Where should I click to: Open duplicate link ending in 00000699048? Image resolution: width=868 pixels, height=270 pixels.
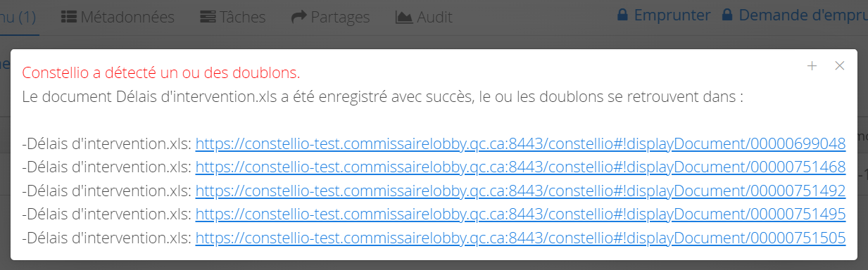(520, 144)
